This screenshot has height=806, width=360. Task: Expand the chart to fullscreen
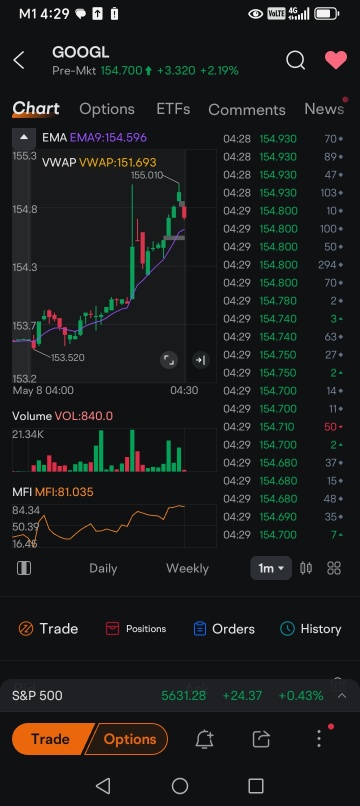(169, 360)
